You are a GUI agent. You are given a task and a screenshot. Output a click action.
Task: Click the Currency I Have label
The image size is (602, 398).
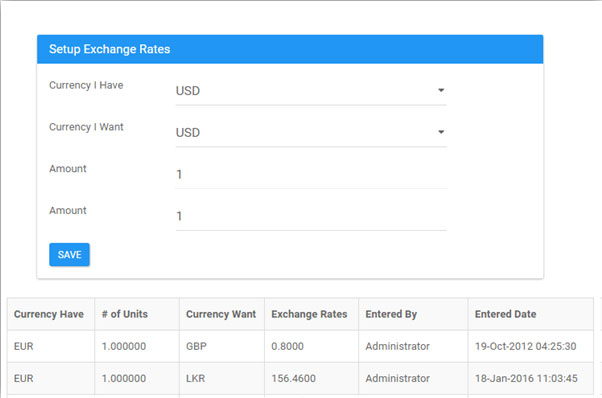(86, 85)
